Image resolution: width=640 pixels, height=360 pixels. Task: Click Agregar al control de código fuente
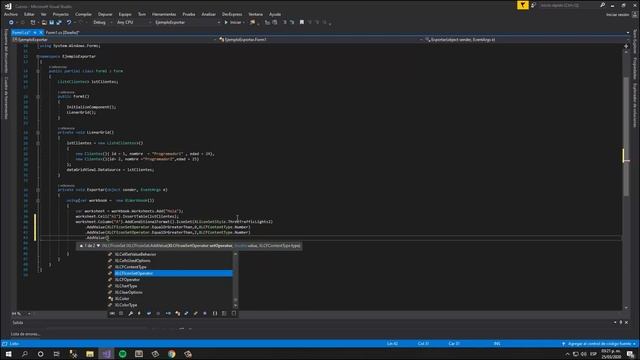coord(598,344)
